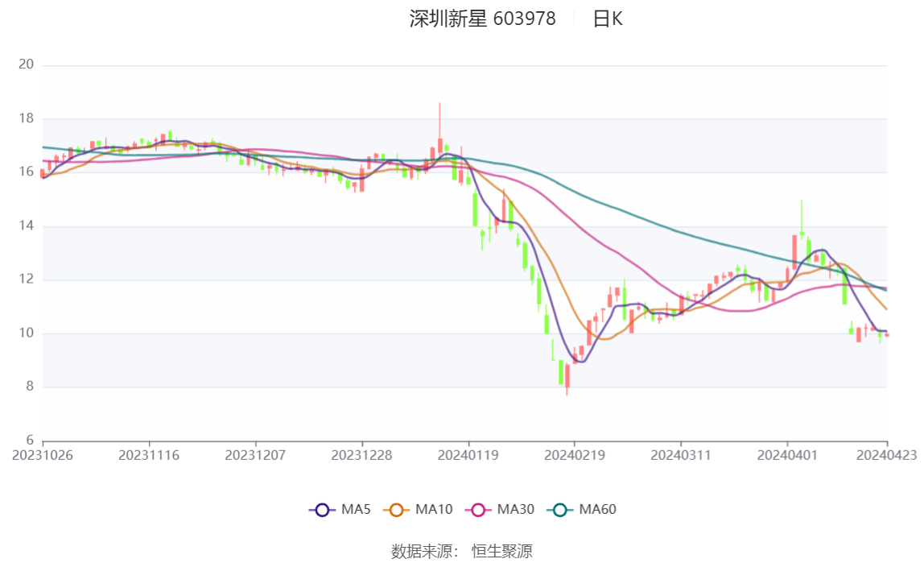
Task: Click y-axis value label 6
Action: tap(30, 441)
